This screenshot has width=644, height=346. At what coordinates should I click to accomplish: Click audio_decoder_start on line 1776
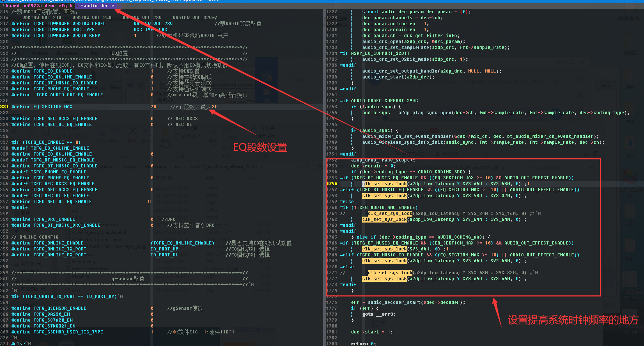pos(394,302)
